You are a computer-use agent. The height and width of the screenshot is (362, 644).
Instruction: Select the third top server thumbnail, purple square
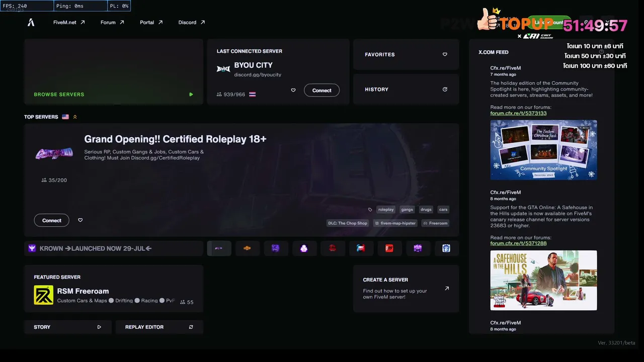276,248
